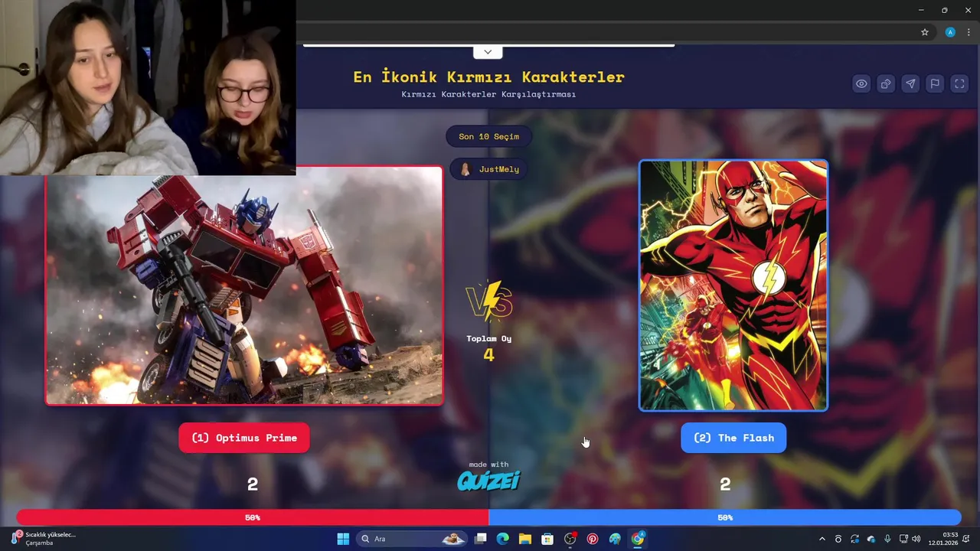Open the notifications bell icon
This screenshot has height=551, width=980.
point(967,539)
